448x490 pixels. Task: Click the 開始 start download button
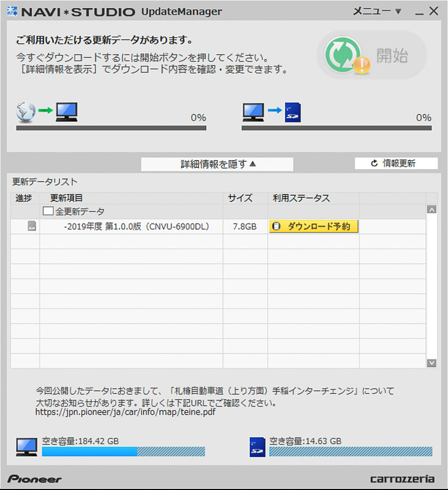tap(372, 55)
